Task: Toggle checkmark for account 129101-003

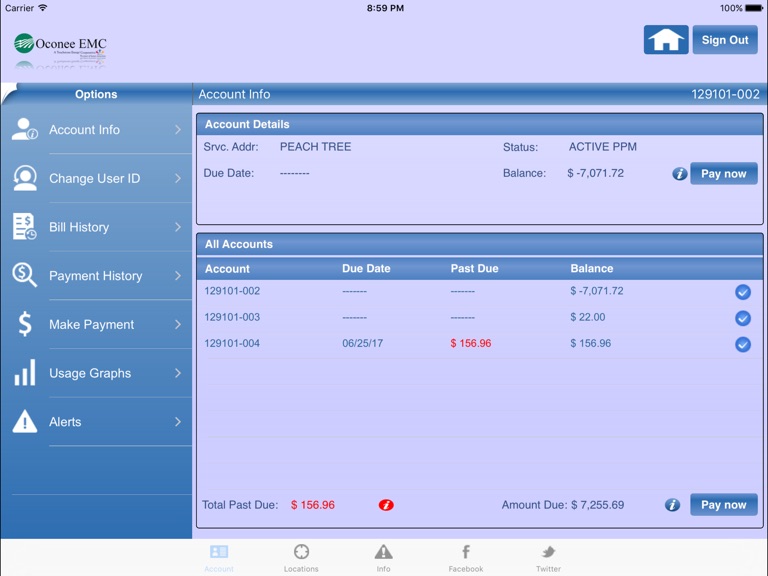Action: pos(743,318)
